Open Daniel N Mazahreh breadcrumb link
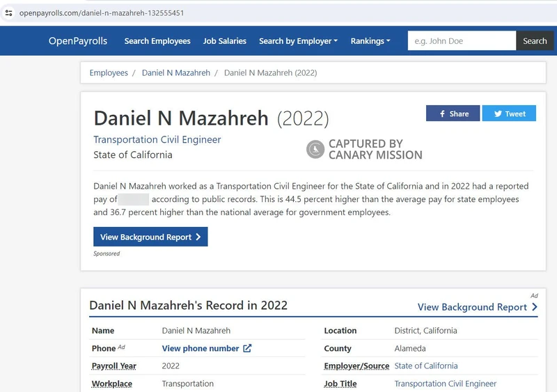This screenshot has width=557, height=392. [x=176, y=73]
